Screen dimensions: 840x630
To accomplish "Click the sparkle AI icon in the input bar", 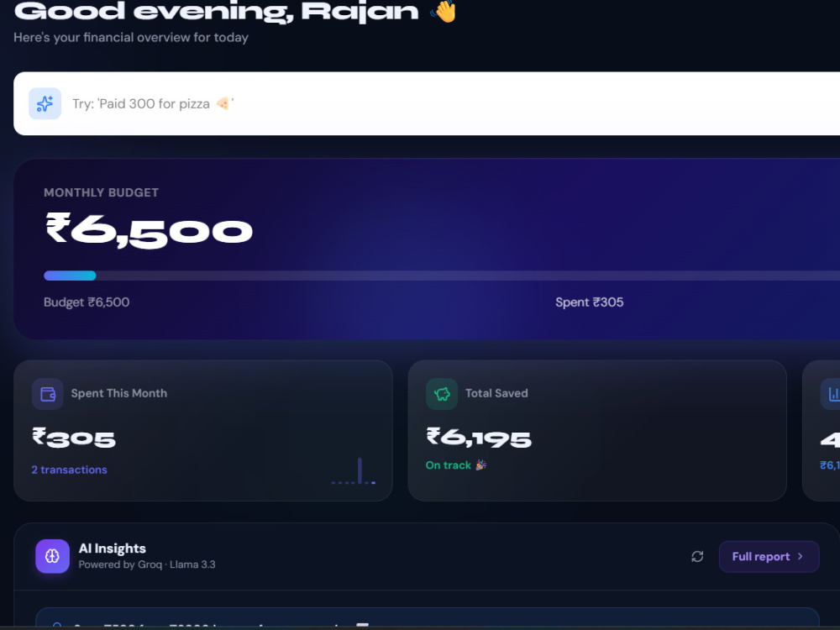I will coord(45,103).
